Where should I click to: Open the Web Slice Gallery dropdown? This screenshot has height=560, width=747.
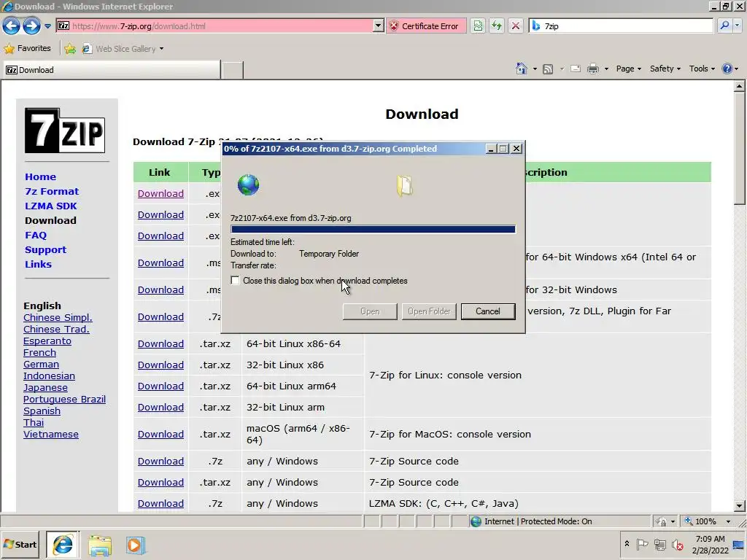(x=123, y=49)
